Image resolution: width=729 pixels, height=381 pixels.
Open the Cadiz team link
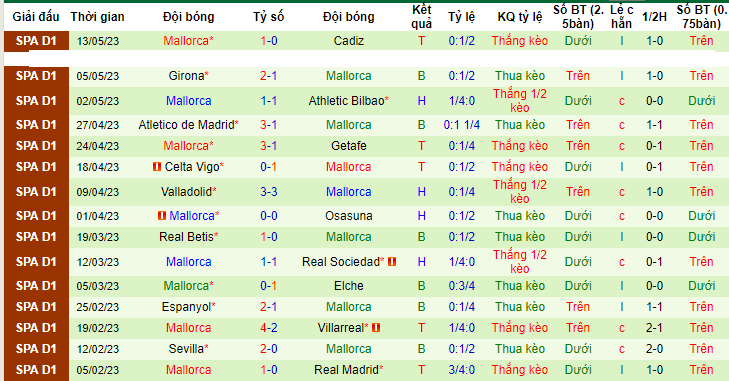click(349, 41)
